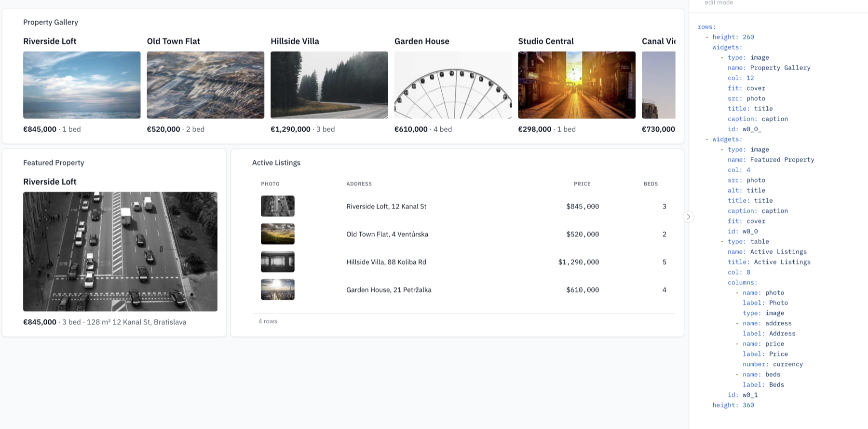Place cursor on "height: 260" YAML line
This screenshot has height=429, width=868.
pos(733,37)
